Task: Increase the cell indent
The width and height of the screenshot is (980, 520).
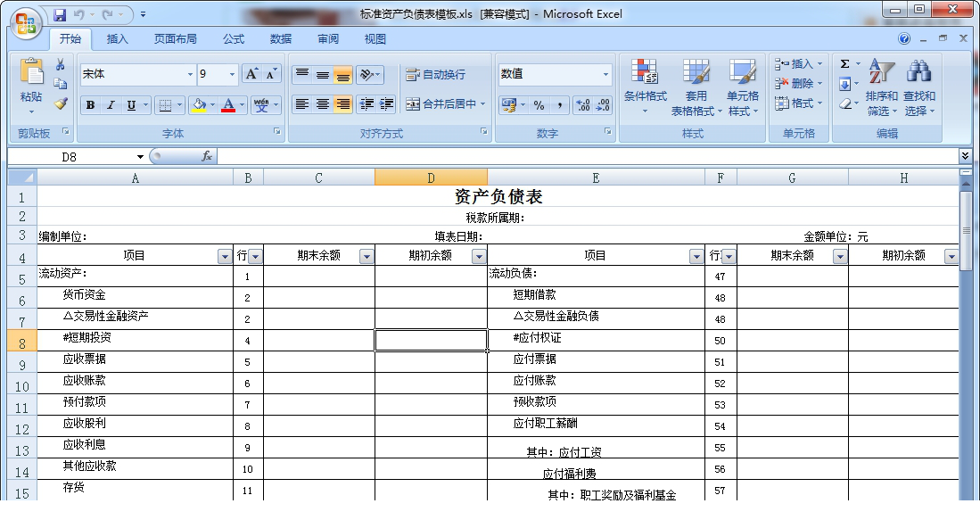Action: (x=387, y=103)
